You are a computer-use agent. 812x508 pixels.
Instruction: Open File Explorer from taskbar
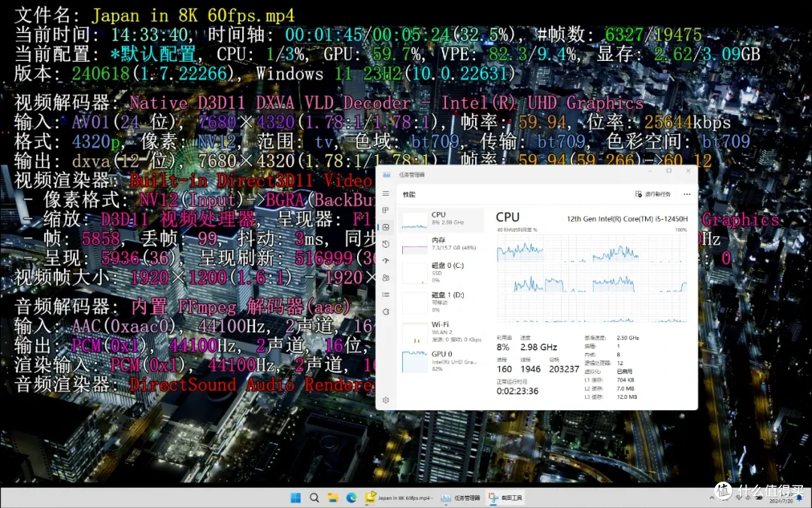(332, 497)
